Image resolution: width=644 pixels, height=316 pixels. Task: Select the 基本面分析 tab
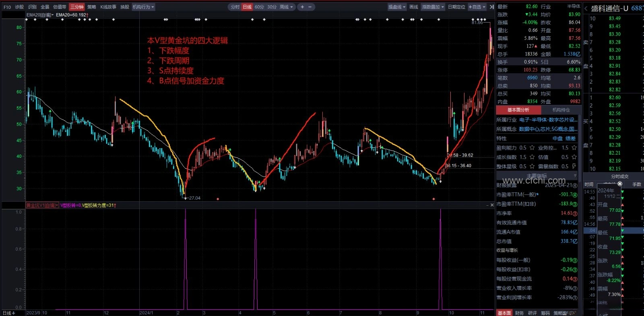pyautogui.click(x=518, y=110)
